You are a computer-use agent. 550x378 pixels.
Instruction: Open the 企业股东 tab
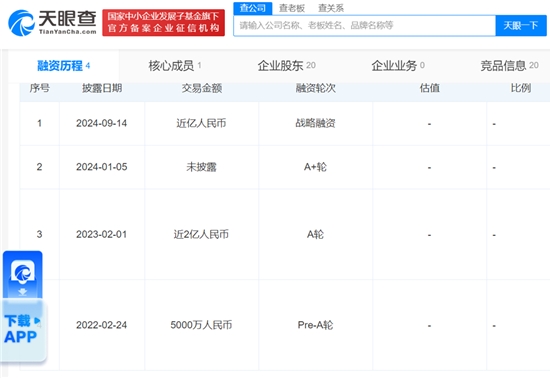pyautogui.click(x=287, y=66)
